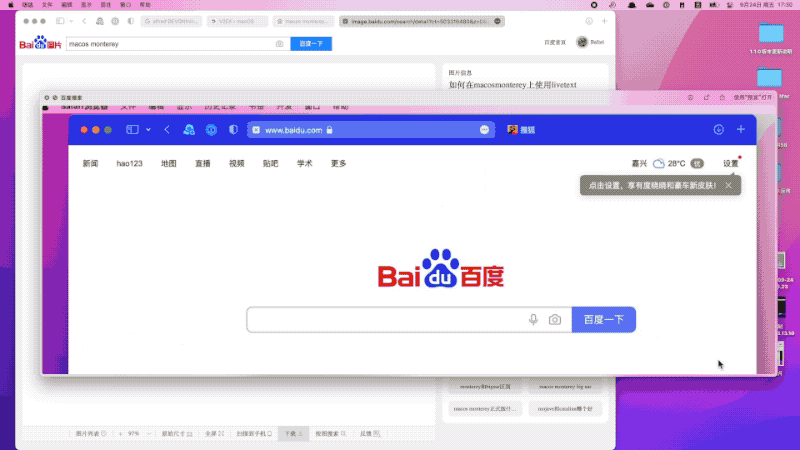
Task: Click the shield privacy icon in blue toolbar
Action: [233, 130]
